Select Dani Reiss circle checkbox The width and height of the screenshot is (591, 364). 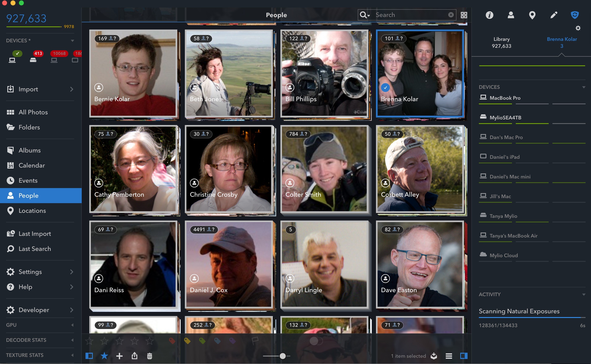point(99,279)
